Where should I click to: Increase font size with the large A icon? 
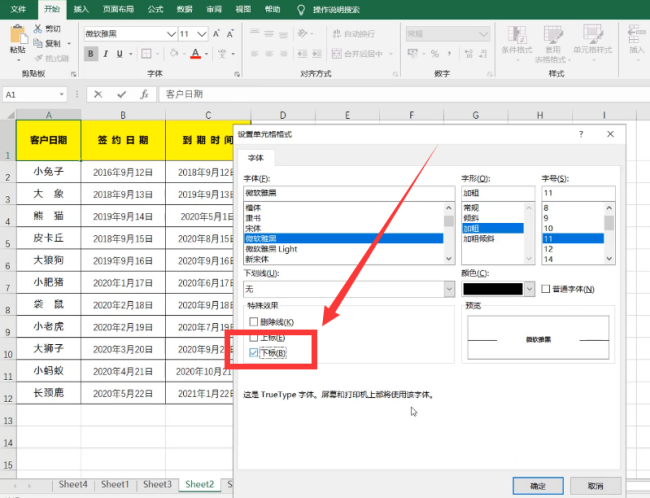pos(216,34)
